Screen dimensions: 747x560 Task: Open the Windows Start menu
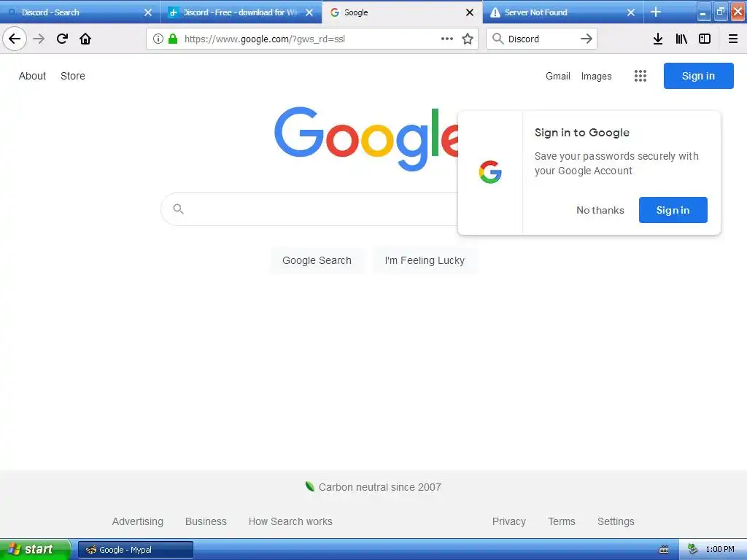tap(35, 549)
